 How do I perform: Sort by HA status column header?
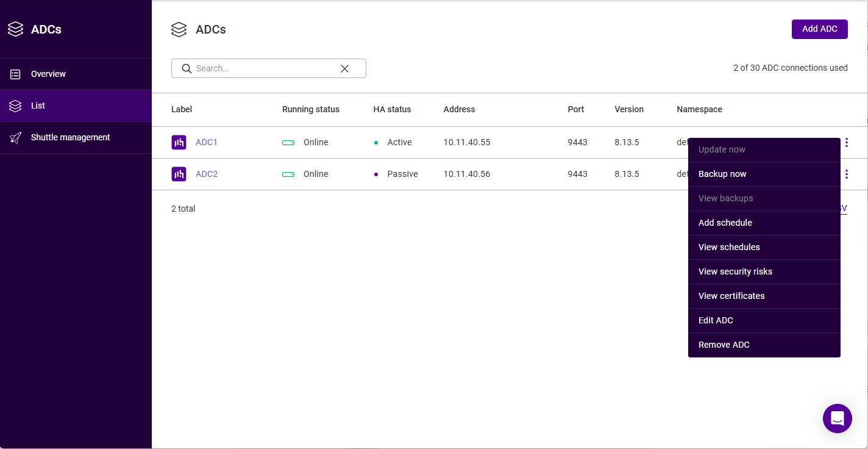click(x=392, y=109)
